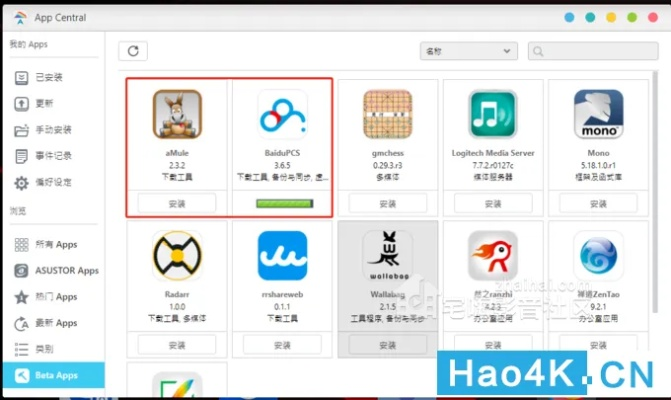Click the rrshareweb name label

click(282, 294)
